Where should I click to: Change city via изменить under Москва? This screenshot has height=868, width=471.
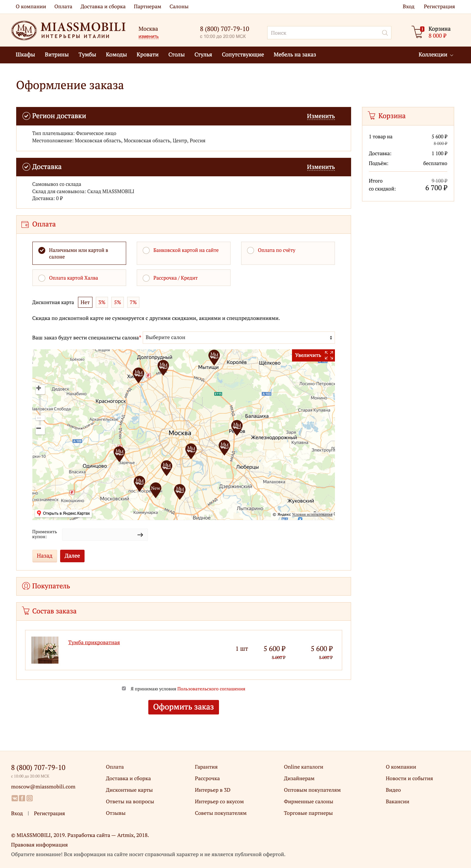148,36
